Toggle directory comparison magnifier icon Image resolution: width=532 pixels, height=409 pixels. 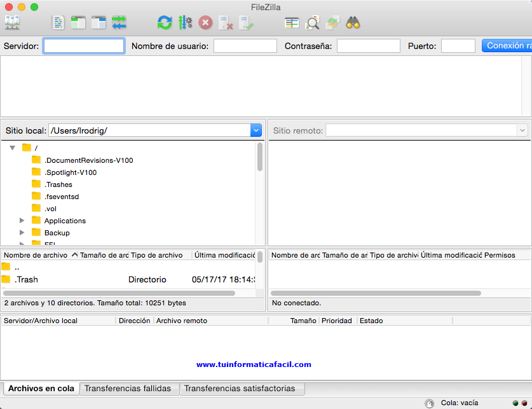[x=312, y=23]
